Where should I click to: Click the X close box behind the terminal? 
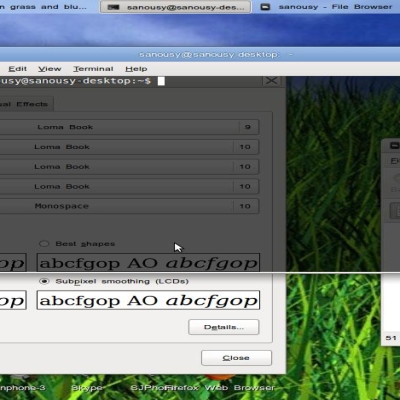tap(271, 81)
